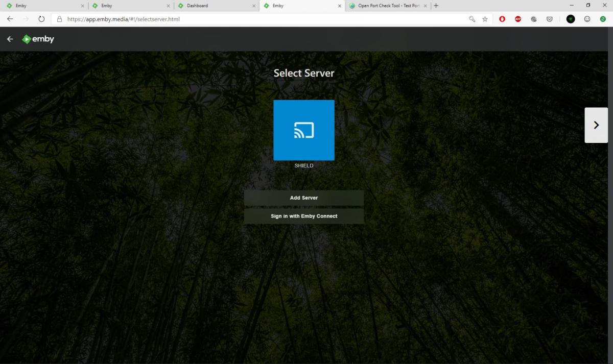
Task: Click the emby logo in header
Action: (x=38, y=39)
